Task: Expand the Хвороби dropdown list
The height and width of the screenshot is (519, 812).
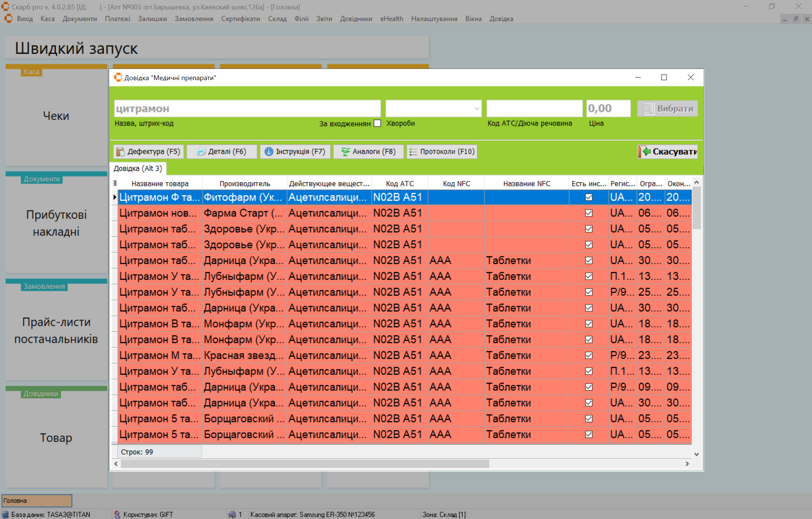Action: (x=477, y=109)
